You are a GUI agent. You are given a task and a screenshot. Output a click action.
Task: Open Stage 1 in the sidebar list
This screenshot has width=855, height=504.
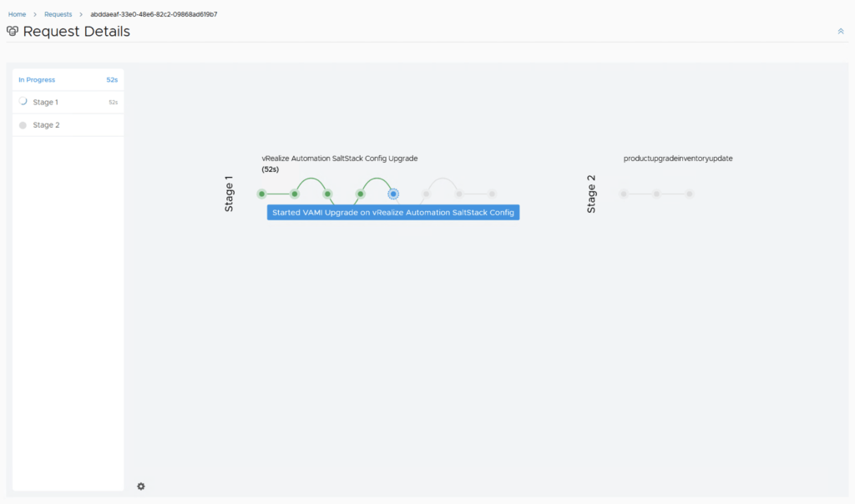click(x=46, y=102)
